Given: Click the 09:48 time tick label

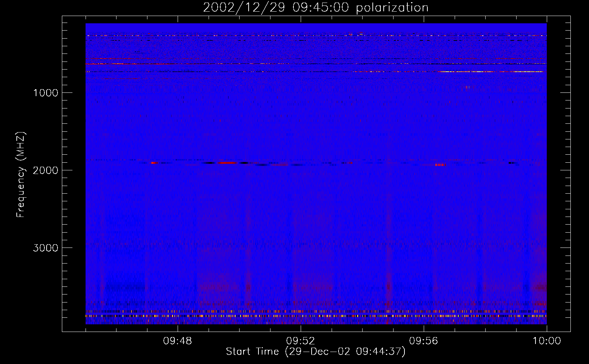Looking at the screenshot, I should pyautogui.click(x=178, y=341).
